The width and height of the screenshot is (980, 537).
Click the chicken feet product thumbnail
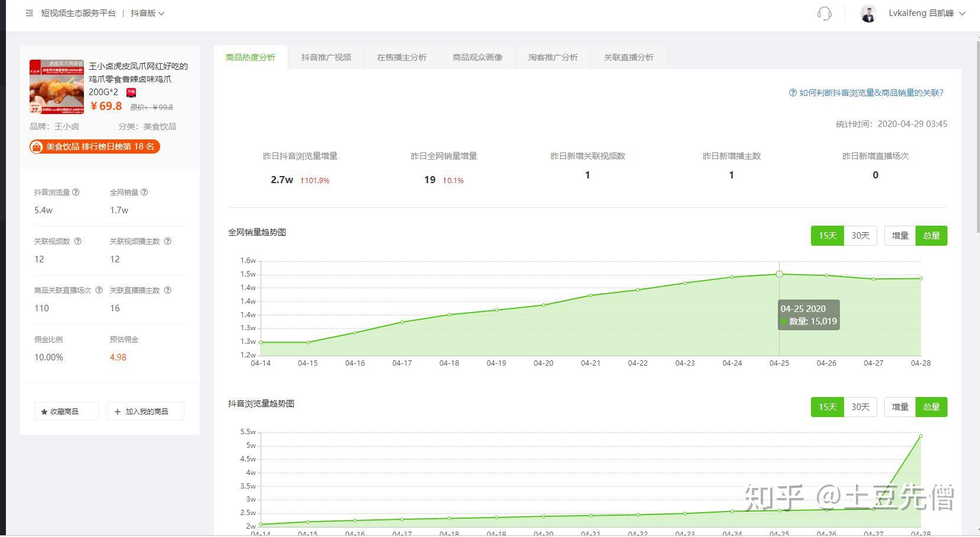pos(57,86)
